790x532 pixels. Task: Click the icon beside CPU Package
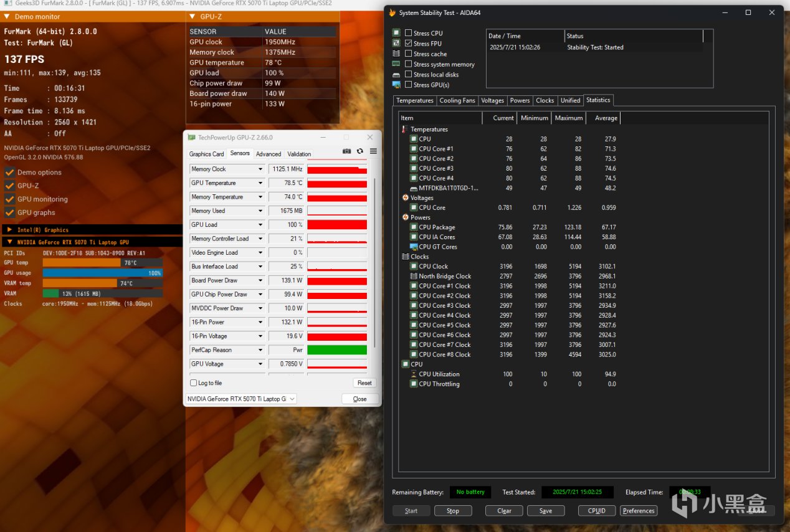point(414,227)
